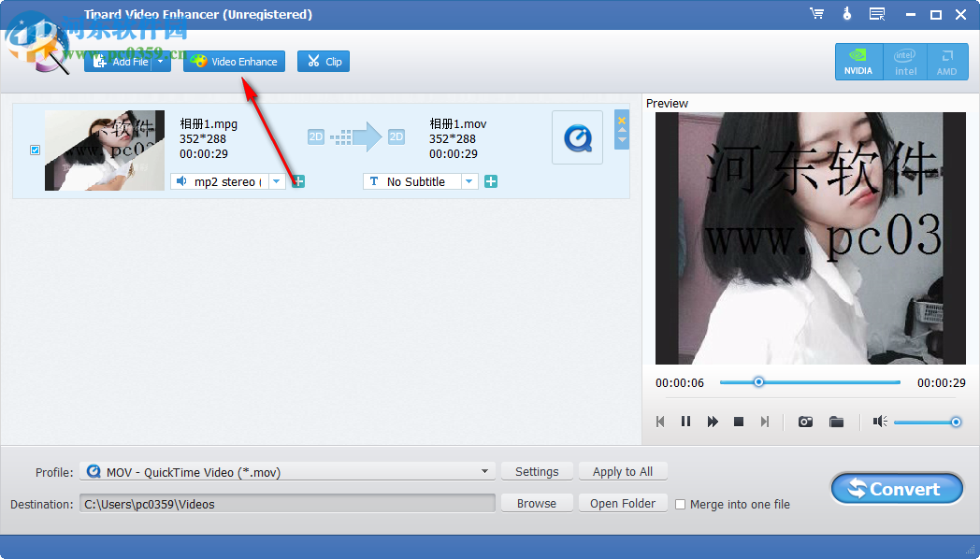980x559 pixels.
Task: Expand the No Subtitle dropdown
Action: point(470,180)
